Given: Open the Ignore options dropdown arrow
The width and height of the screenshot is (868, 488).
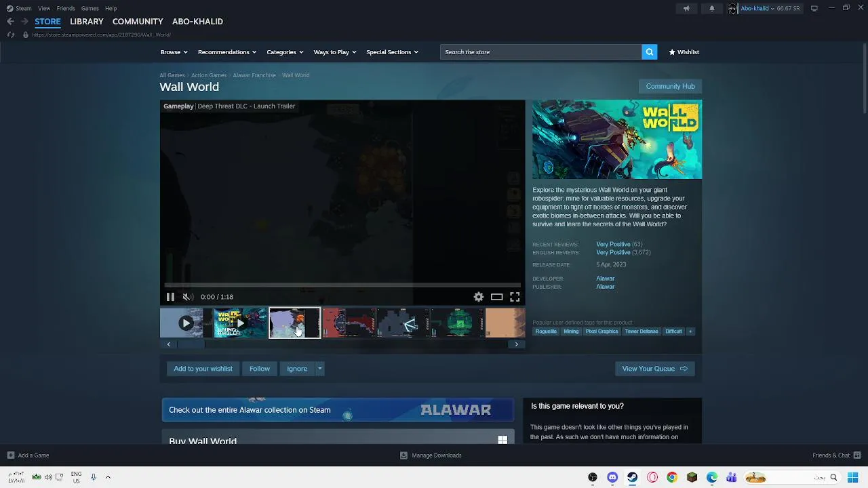Looking at the screenshot, I should click(x=319, y=369).
